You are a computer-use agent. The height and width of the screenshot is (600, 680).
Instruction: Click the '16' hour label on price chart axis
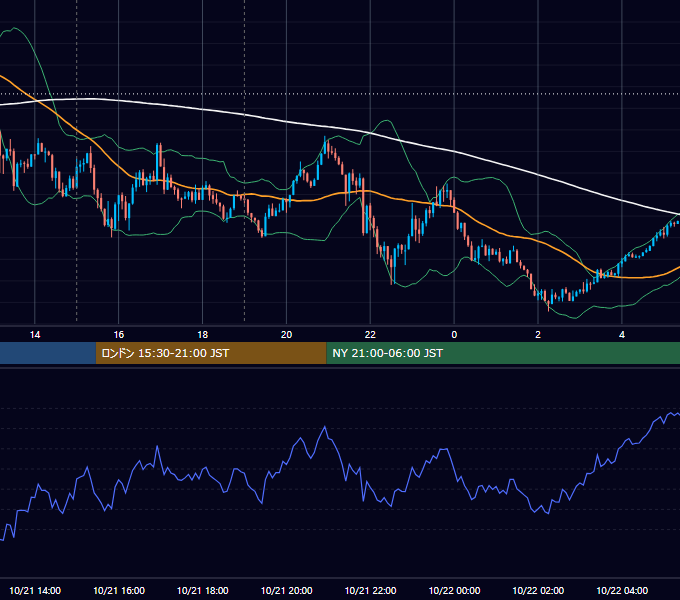pyautogui.click(x=118, y=335)
